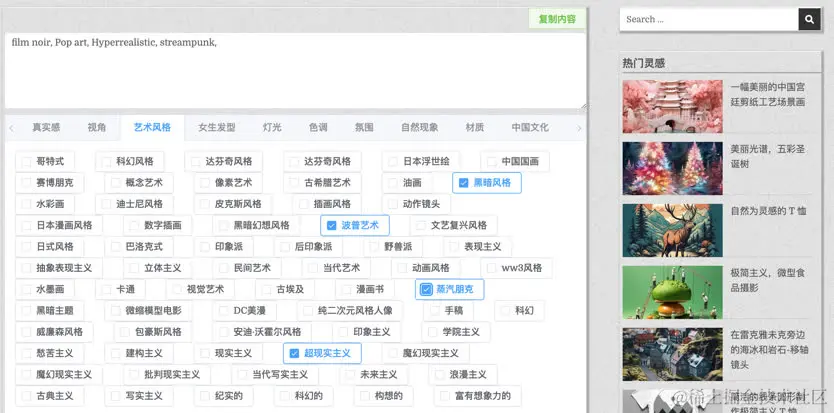
Task: Tick the 古埃及 checkbox
Action: (266, 289)
